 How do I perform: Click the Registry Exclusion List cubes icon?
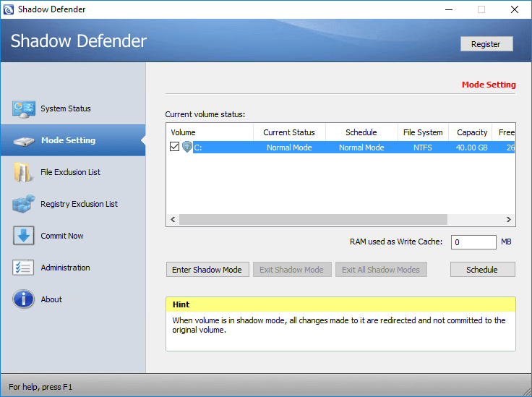click(23, 204)
